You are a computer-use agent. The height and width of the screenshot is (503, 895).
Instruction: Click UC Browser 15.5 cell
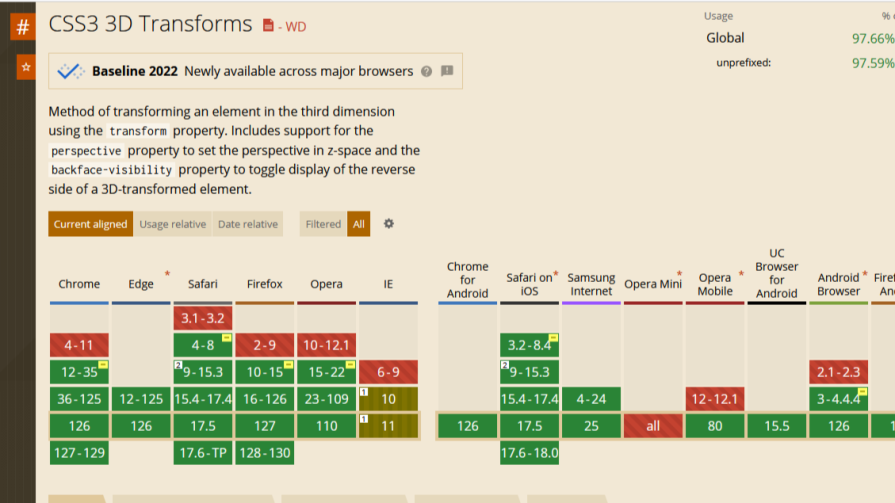pyautogui.click(x=777, y=426)
